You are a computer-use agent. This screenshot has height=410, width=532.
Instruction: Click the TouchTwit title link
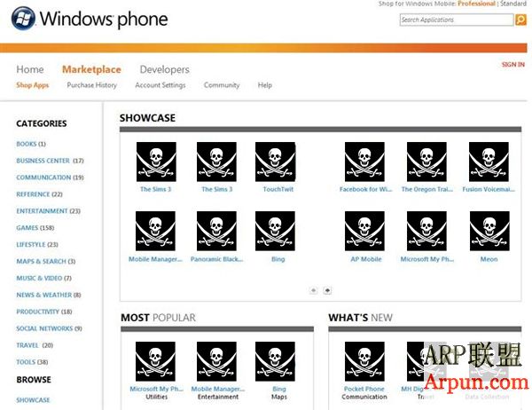click(x=278, y=189)
